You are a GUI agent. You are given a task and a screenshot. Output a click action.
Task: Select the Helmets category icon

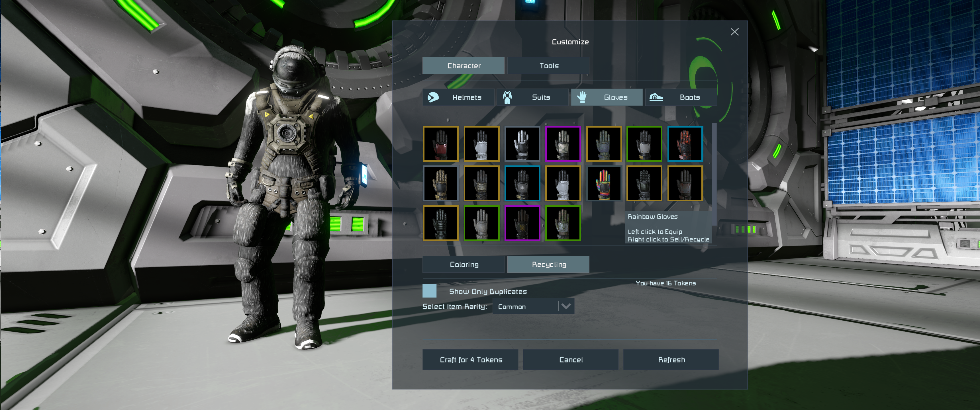pos(433,97)
